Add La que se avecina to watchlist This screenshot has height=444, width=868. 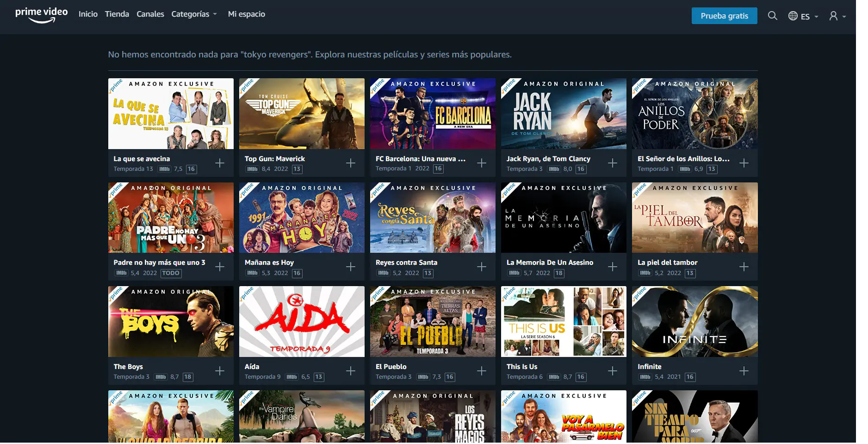click(220, 163)
